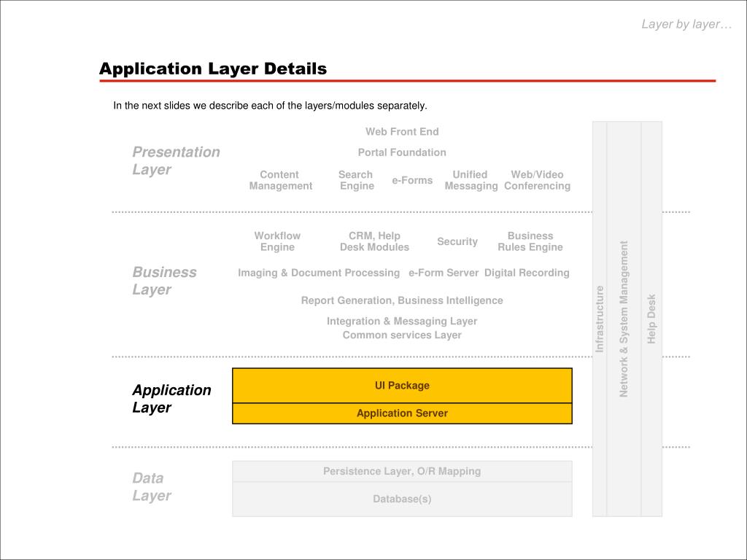Click the Unified Messaging label
747x560 pixels.
click(x=471, y=181)
